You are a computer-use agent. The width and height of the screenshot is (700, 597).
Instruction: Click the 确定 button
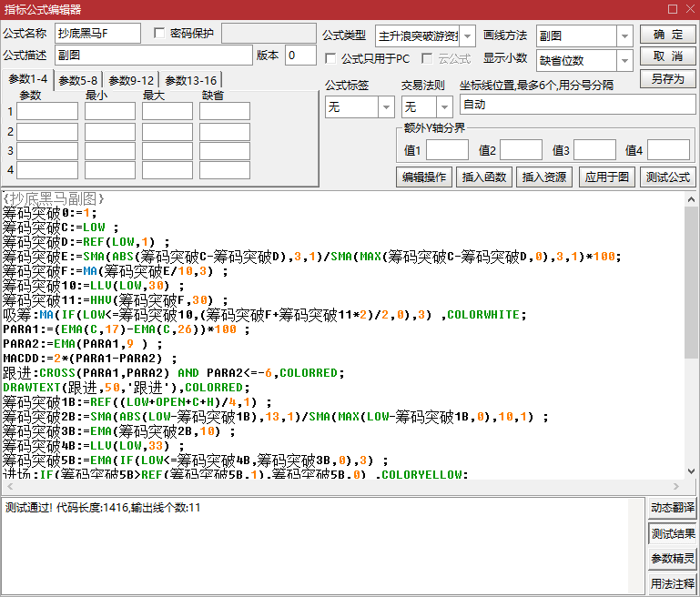tap(667, 35)
